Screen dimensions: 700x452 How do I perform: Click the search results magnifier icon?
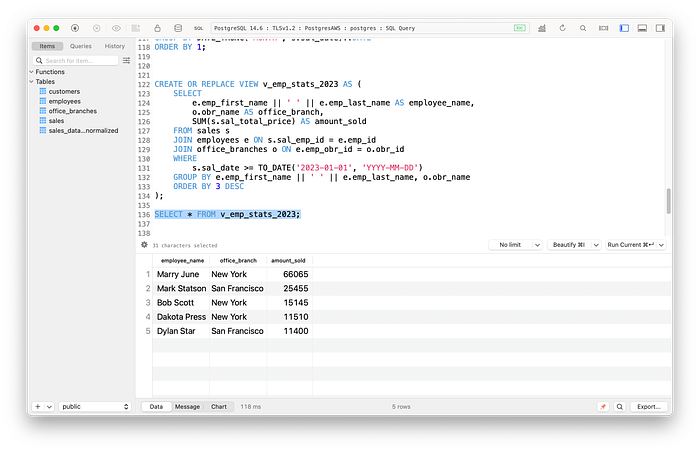620,407
